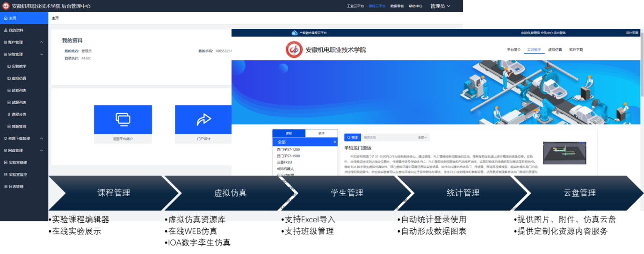Screen dimensions: 644x254
Task: Open 会员中心 link
Action: tap(547, 33)
